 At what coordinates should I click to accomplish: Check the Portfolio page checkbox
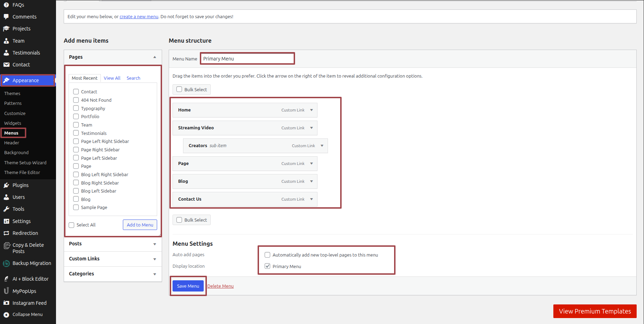click(76, 116)
